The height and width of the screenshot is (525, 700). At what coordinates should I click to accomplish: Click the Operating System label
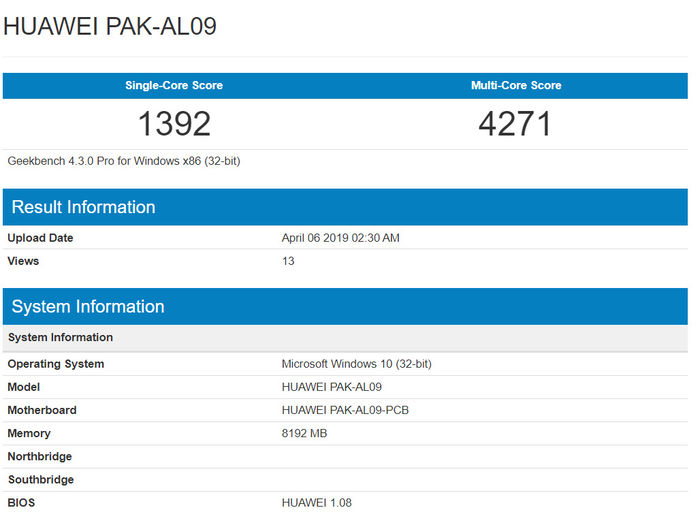pyautogui.click(x=56, y=364)
